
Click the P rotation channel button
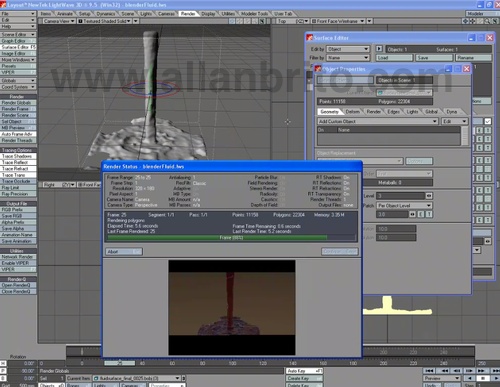point(3,371)
